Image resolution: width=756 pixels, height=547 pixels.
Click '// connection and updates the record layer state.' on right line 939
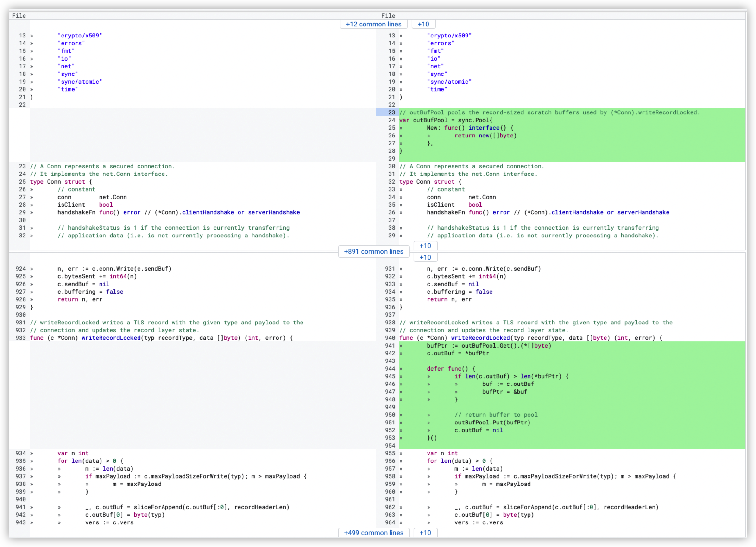[x=484, y=330]
